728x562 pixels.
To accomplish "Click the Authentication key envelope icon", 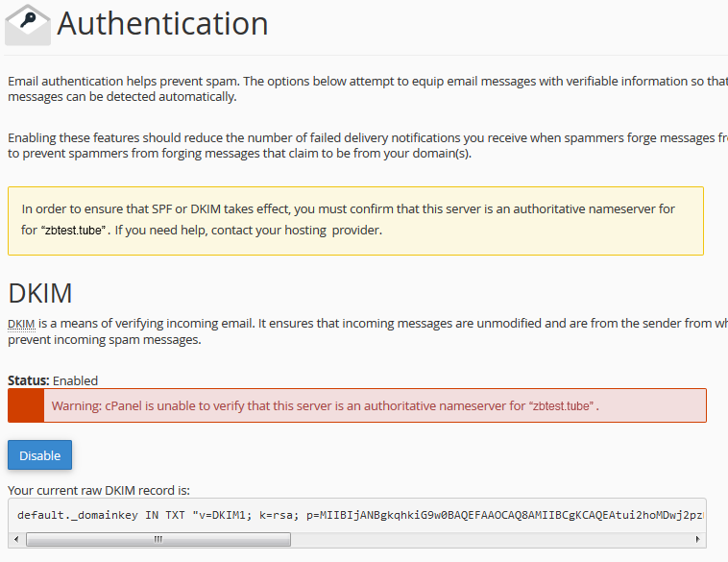I will pos(29,25).
